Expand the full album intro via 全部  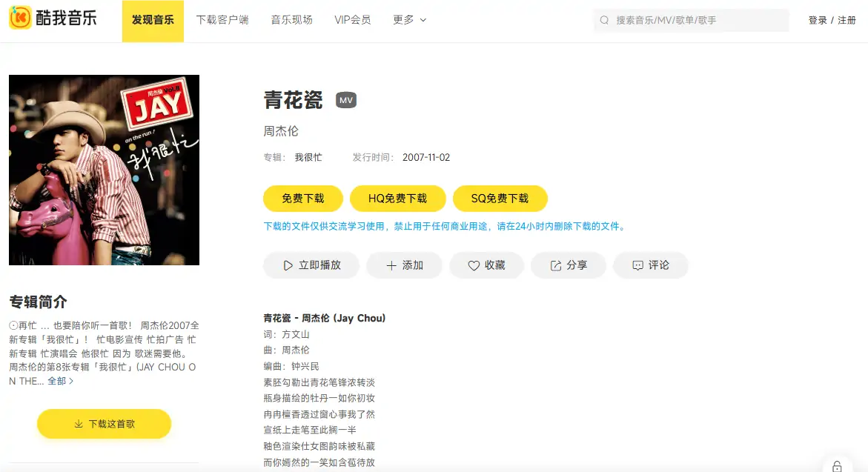pyautogui.click(x=60, y=381)
